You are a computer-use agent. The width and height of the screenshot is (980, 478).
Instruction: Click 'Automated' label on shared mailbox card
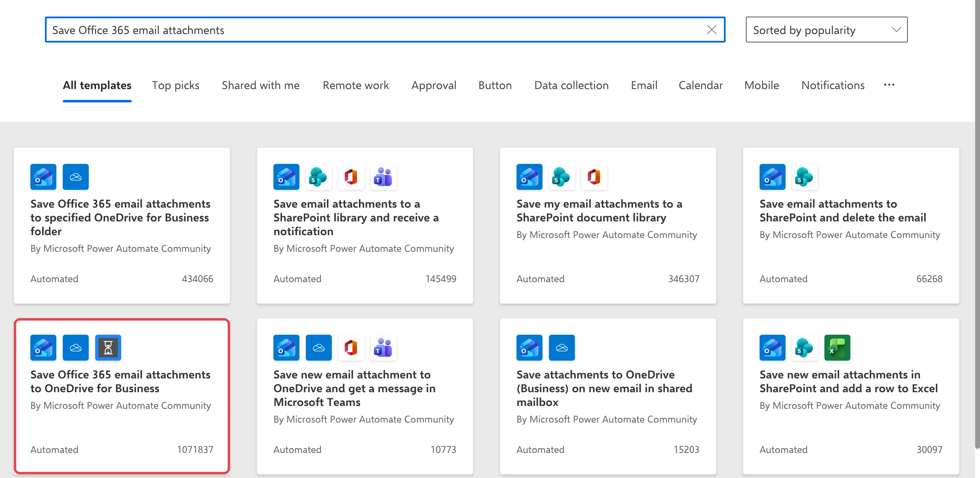point(540,450)
